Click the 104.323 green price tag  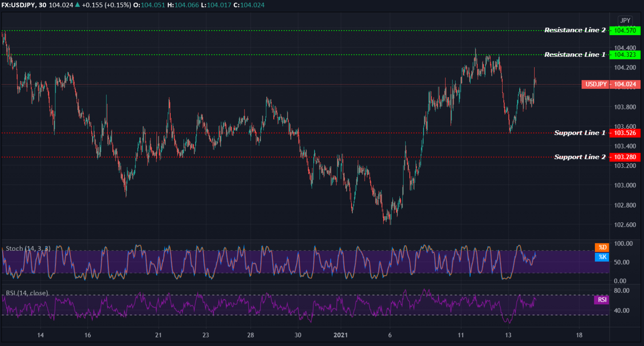pos(625,55)
